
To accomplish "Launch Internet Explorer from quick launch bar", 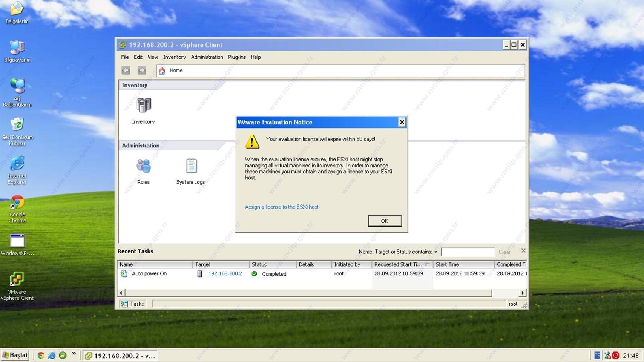I will point(52,356).
